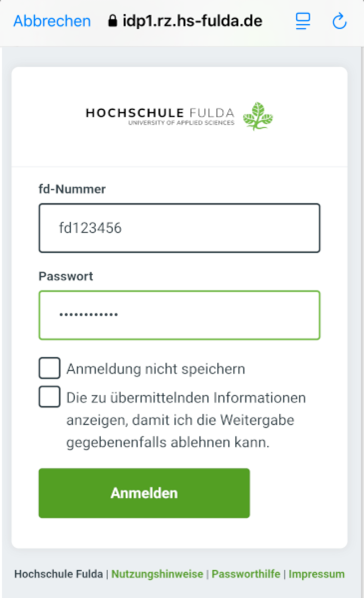364x598 pixels.
Task: Focus the fd-Nummer input field
Action: coord(180,228)
